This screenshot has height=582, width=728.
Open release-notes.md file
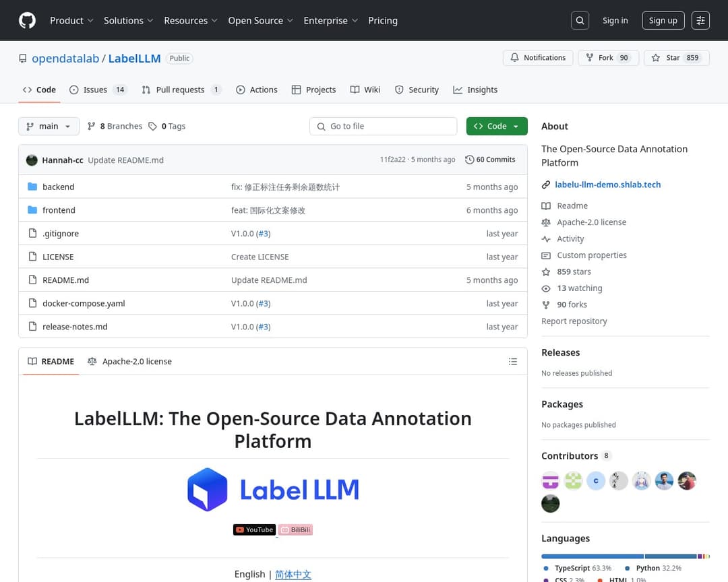click(75, 326)
